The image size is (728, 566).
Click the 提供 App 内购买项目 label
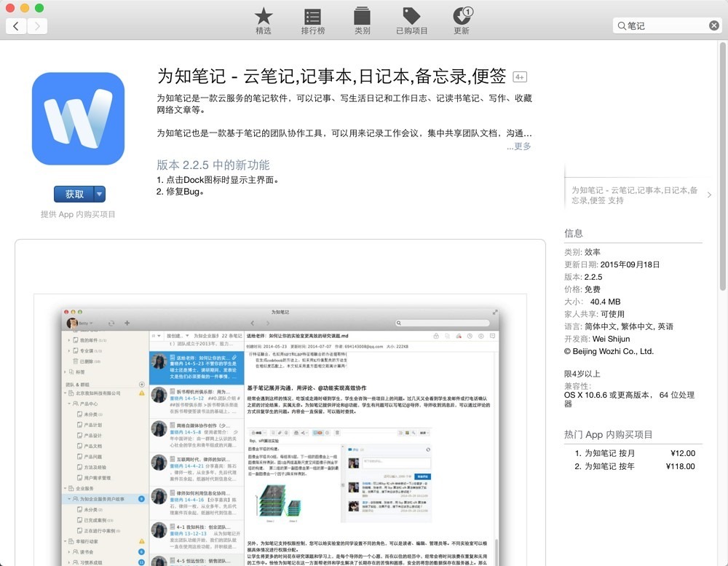78,214
